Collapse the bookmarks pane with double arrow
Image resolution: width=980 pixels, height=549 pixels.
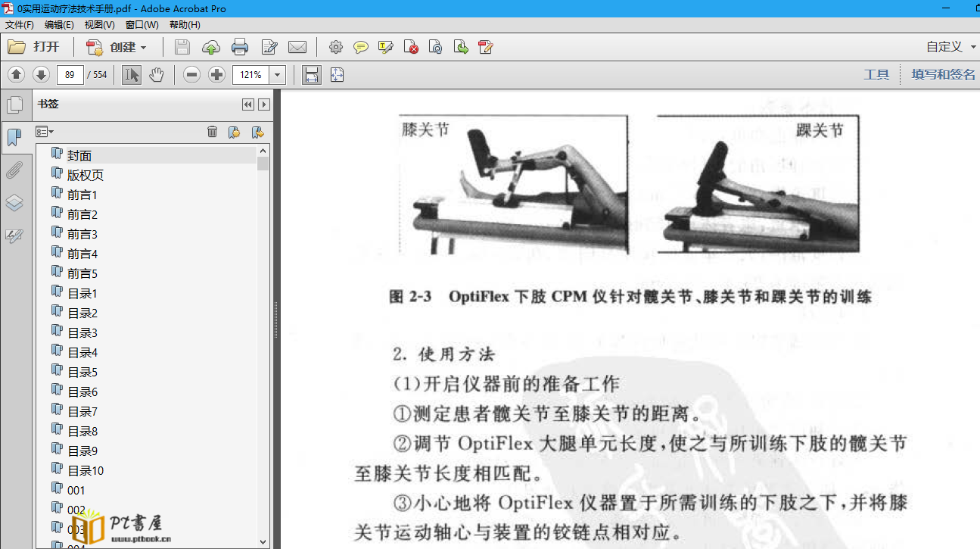tap(248, 104)
